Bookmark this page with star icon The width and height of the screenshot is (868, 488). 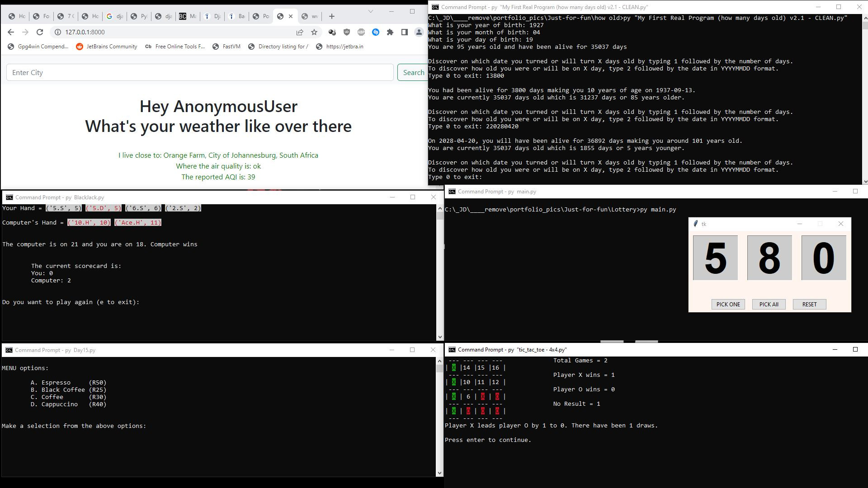[x=314, y=32]
